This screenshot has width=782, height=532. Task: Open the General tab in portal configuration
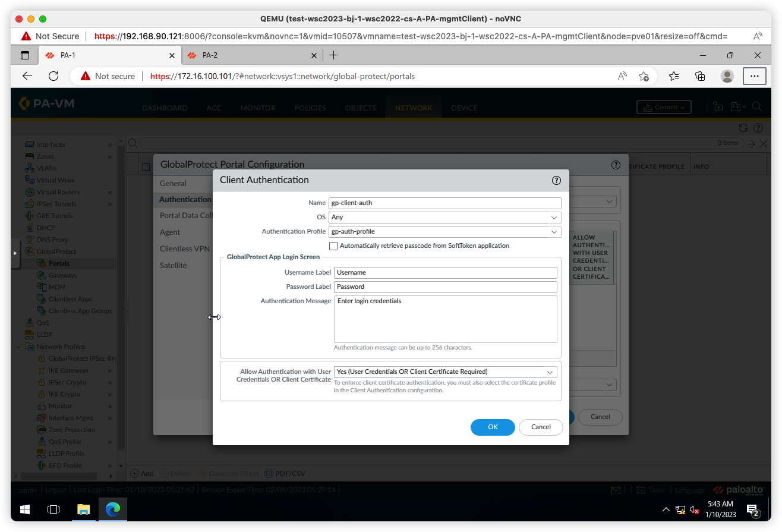[x=173, y=183]
